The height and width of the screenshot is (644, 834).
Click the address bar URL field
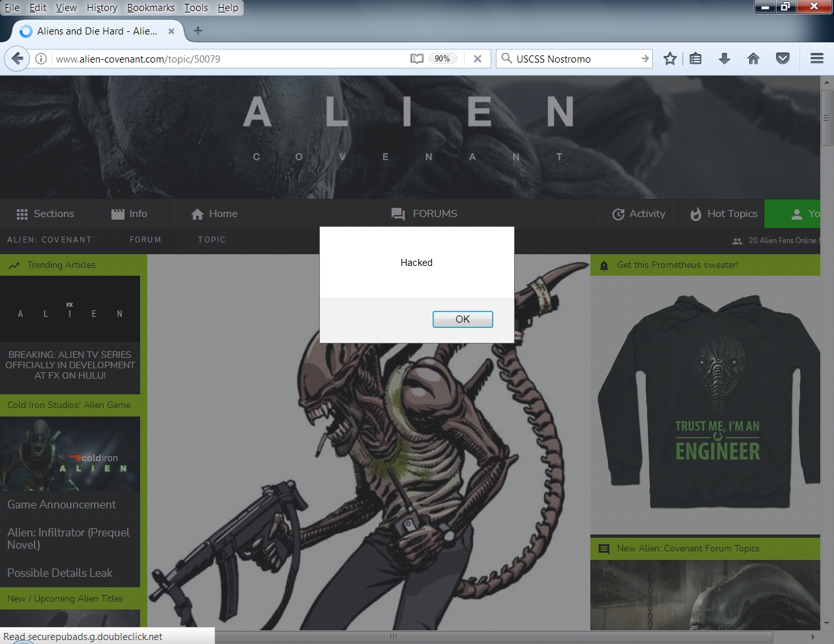click(228, 59)
